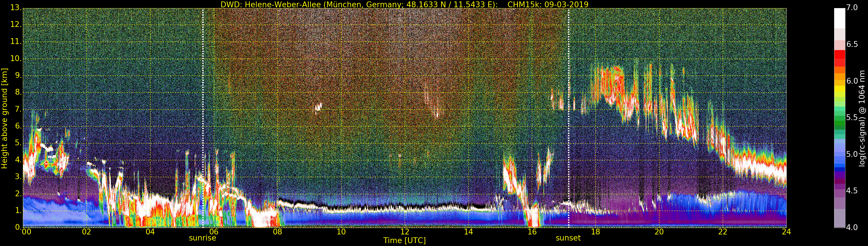Image resolution: width=868 pixels, height=246 pixels.
Task: Click the 8 km height axis tick
Action: tap(18, 92)
